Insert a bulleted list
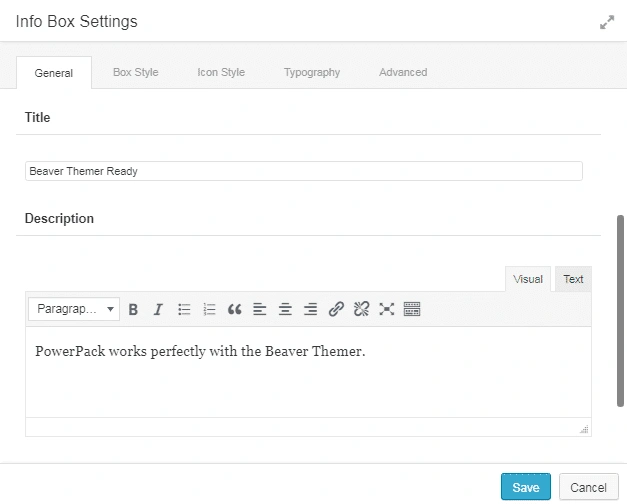The width and height of the screenshot is (627, 504). (x=184, y=310)
